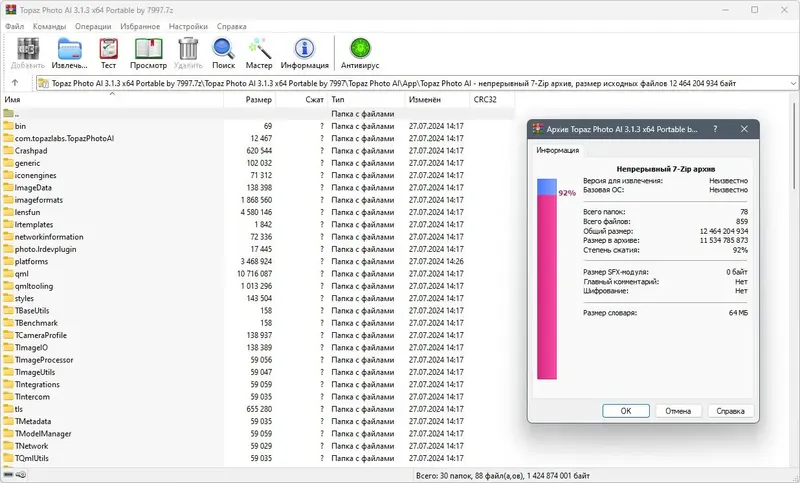Click the styles folder icon
This screenshot has height=483, width=800.
click(8, 298)
